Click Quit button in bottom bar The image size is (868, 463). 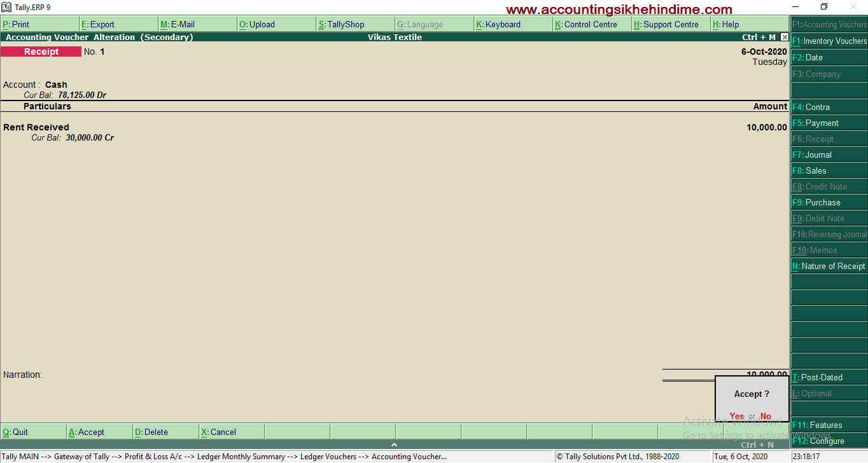point(33,432)
